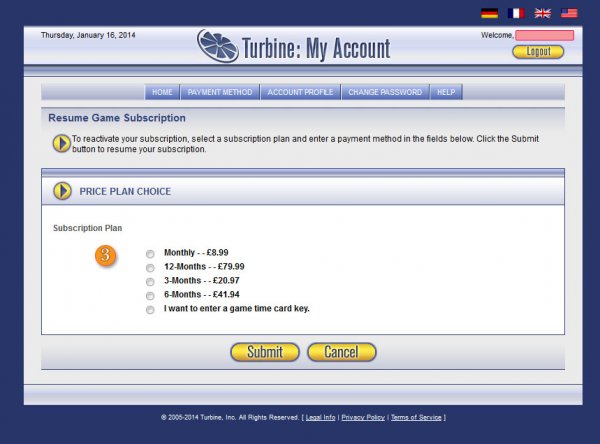Click the Resume Game Subscription heading
The width and height of the screenshot is (600, 444).
click(117, 118)
